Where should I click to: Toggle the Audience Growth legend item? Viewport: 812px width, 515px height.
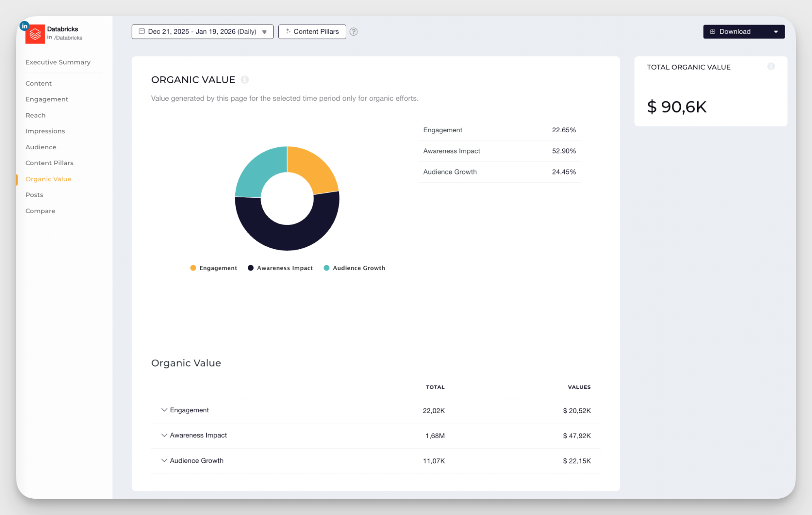tap(354, 268)
